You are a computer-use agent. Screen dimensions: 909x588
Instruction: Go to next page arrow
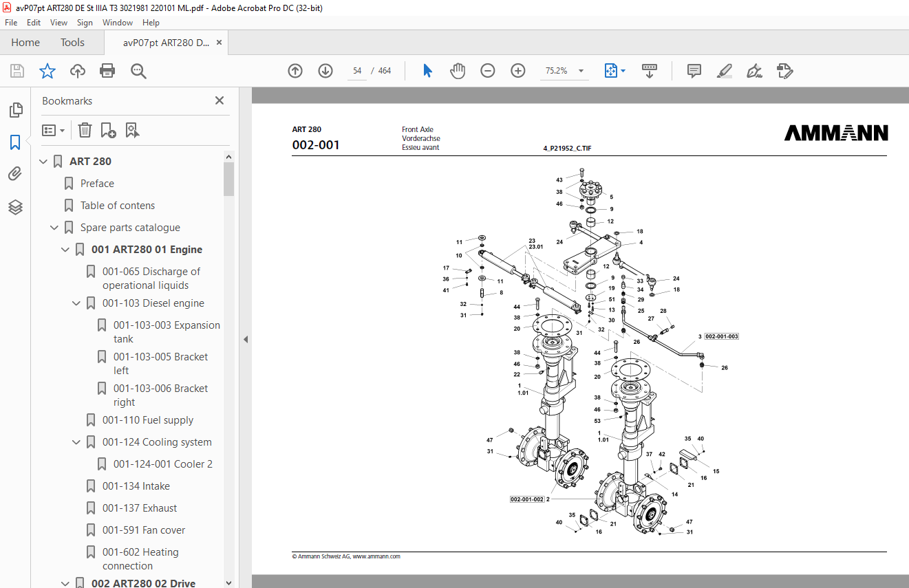coord(325,71)
